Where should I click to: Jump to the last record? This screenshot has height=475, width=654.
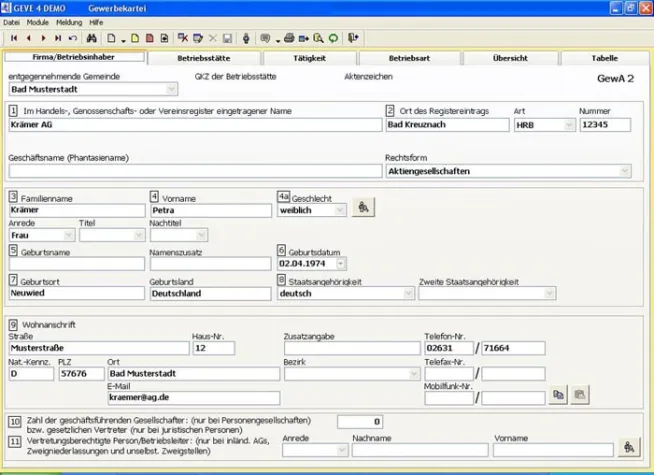(x=58, y=38)
